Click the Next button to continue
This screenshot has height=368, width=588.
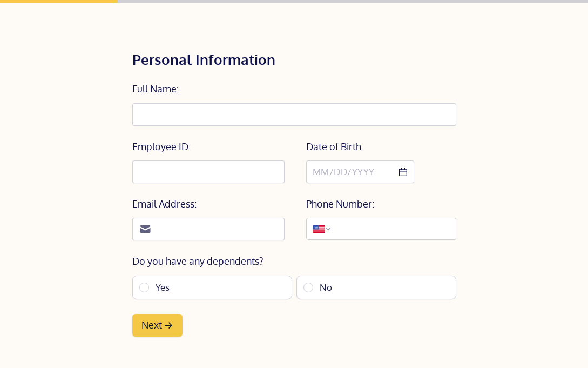[157, 325]
